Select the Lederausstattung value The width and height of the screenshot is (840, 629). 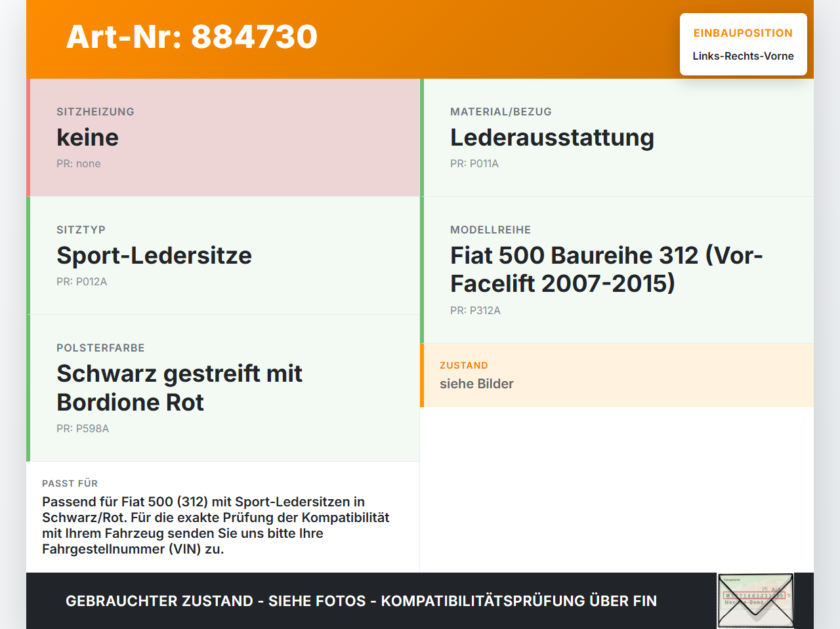[552, 137]
